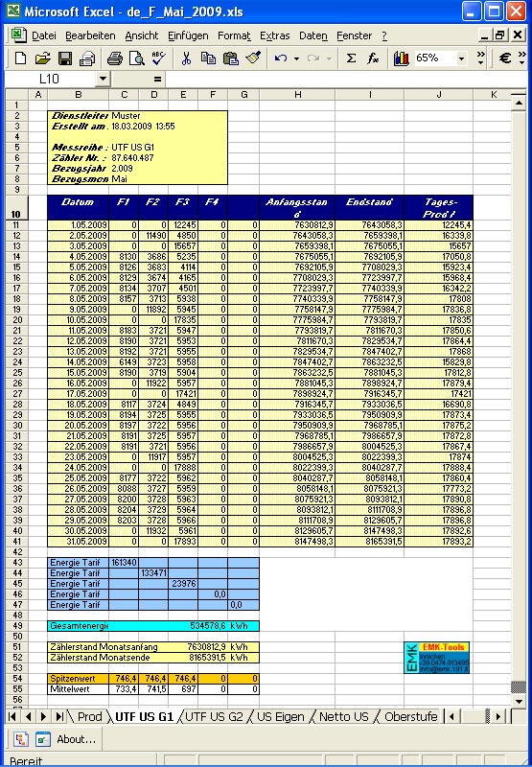Run the ABC spelling check icon
The image size is (532, 767).
(159, 58)
